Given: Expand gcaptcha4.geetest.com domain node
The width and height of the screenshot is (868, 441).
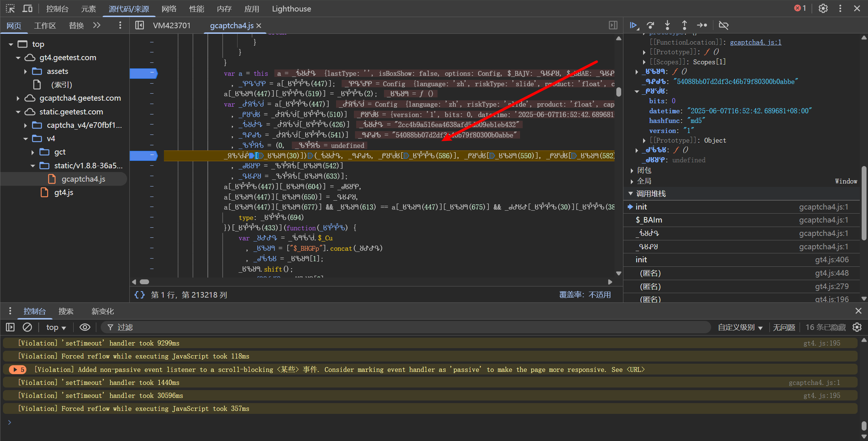Looking at the screenshot, I should pos(18,98).
